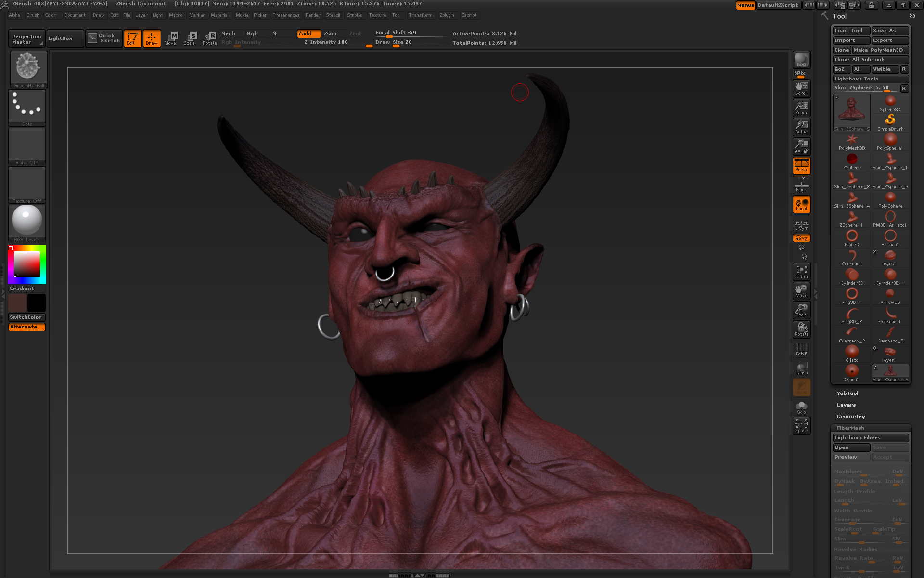Image resolution: width=924 pixels, height=578 pixels.
Task: Expand the SubTool section
Action: coord(847,394)
